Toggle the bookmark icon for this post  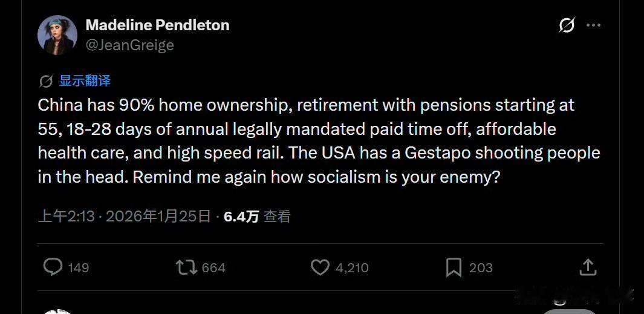[x=454, y=267]
